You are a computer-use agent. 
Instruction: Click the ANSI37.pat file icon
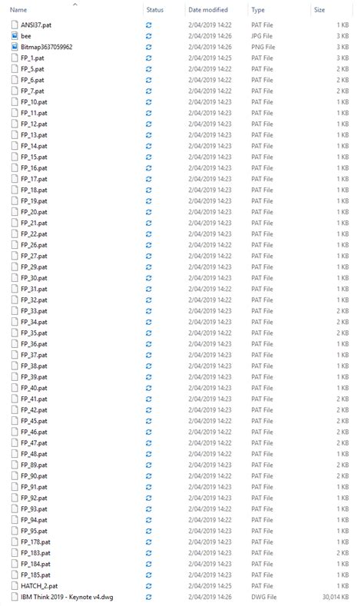15,25
